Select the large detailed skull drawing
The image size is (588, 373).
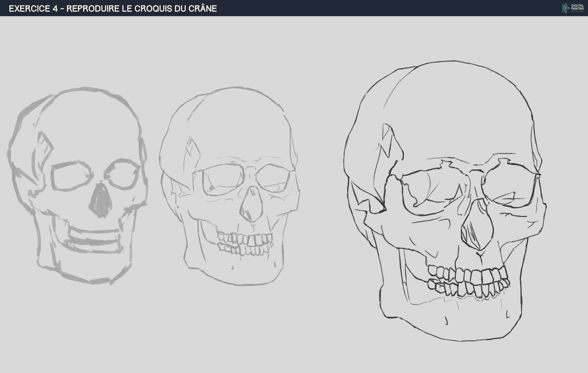coord(444,200)
